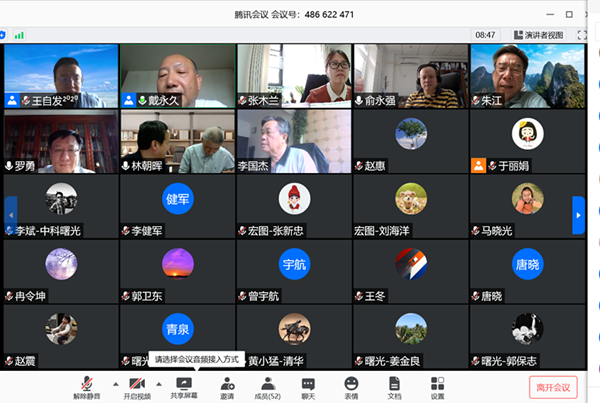Toggle full screen mode icon
The width and height of the screenshot is (600, 403).
(x=580, y=34)
